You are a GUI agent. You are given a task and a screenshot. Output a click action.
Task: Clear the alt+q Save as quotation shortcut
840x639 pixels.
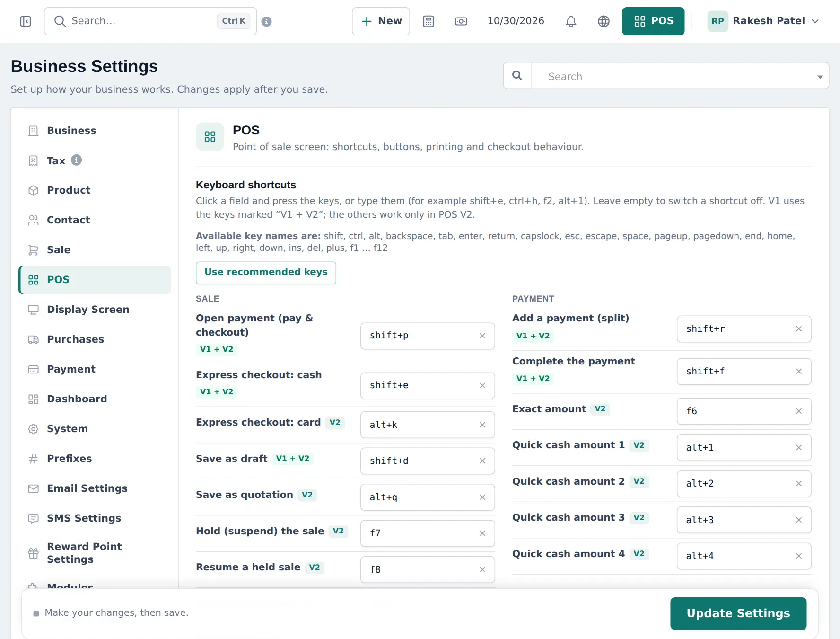pos(482,497)
